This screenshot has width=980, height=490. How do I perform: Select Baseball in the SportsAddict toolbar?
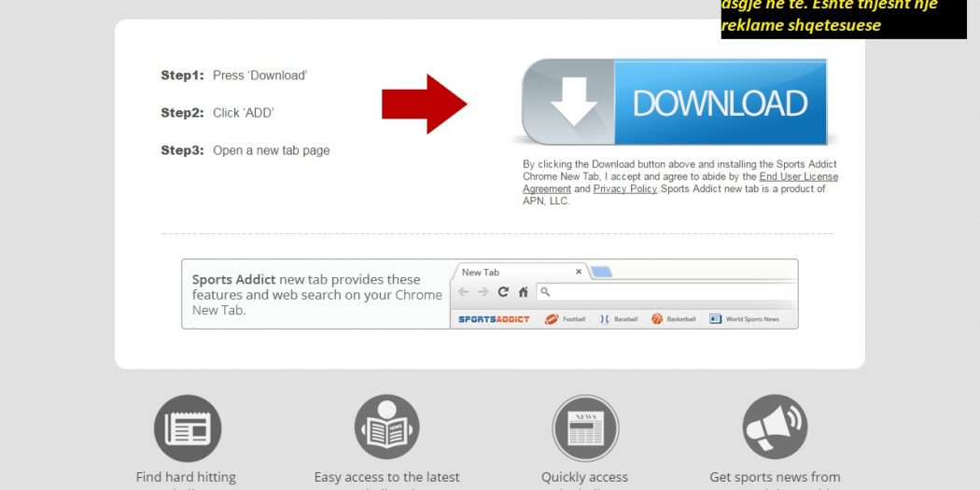coord(619,319)
